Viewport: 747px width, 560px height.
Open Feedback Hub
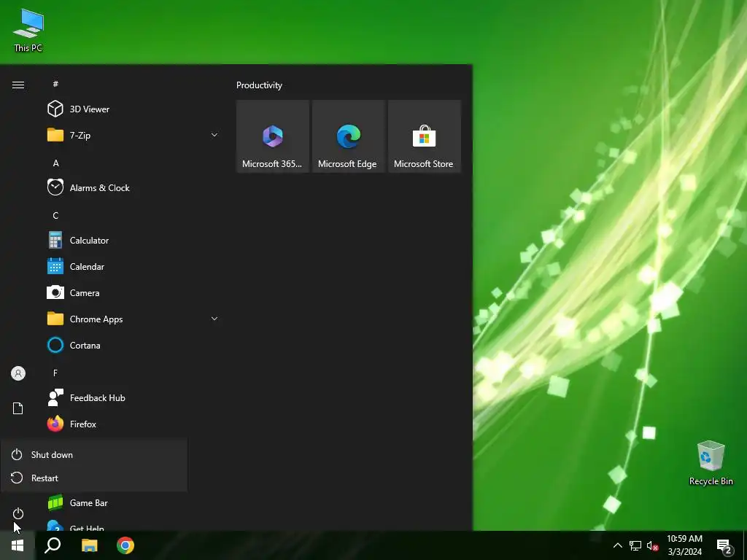coord(133,397)
